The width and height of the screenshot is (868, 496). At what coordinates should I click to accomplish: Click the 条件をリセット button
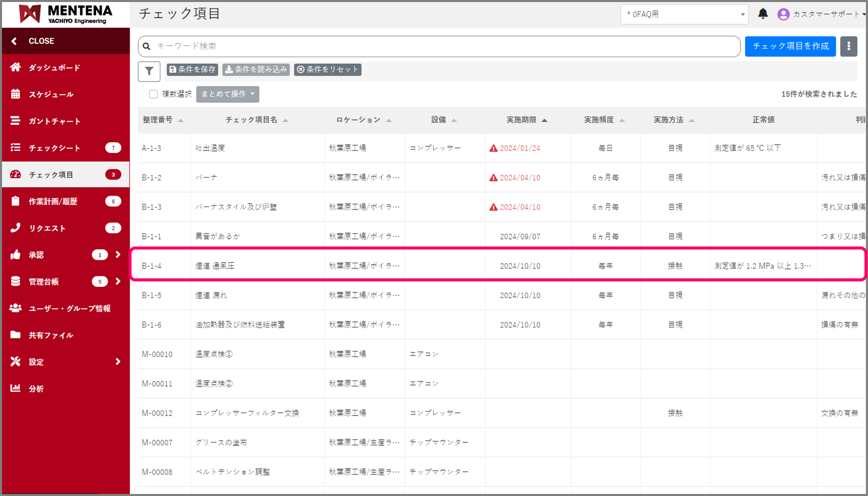pos(328,69)
